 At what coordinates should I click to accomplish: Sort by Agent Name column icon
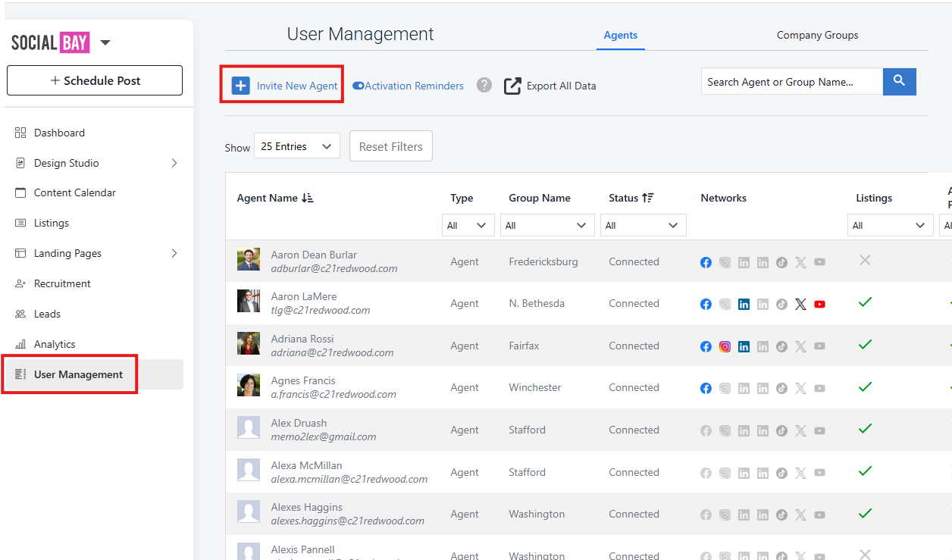click(307, 198)
